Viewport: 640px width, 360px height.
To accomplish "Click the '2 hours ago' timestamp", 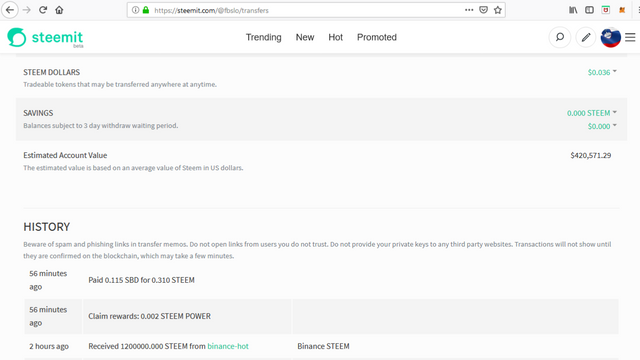I will pos(49,346).
